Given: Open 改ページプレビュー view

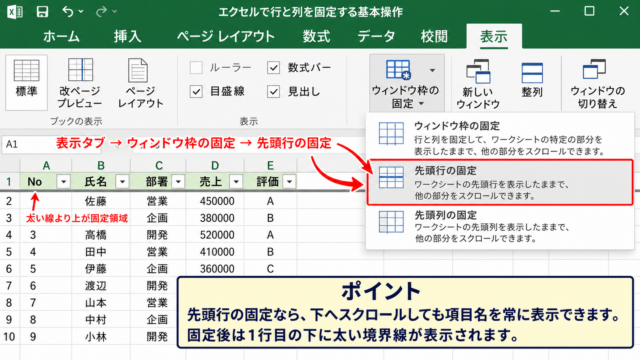Looking at the screenshot, I should pyautogui.click(x=79, y=82).
